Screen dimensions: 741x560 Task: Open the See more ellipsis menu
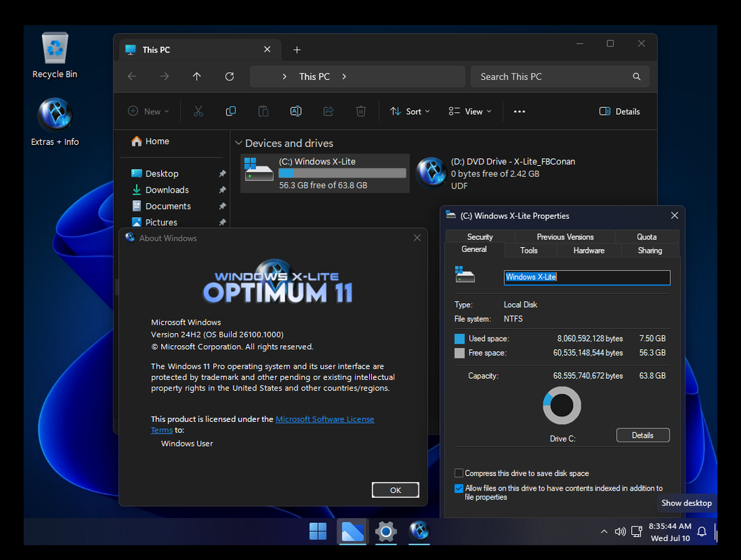point(520,111)
